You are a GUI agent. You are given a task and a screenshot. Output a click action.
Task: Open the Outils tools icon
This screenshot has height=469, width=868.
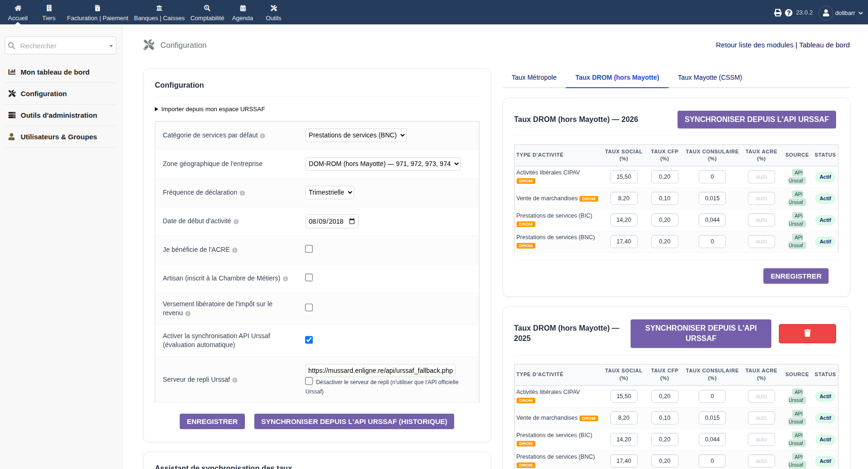(274, 8)
